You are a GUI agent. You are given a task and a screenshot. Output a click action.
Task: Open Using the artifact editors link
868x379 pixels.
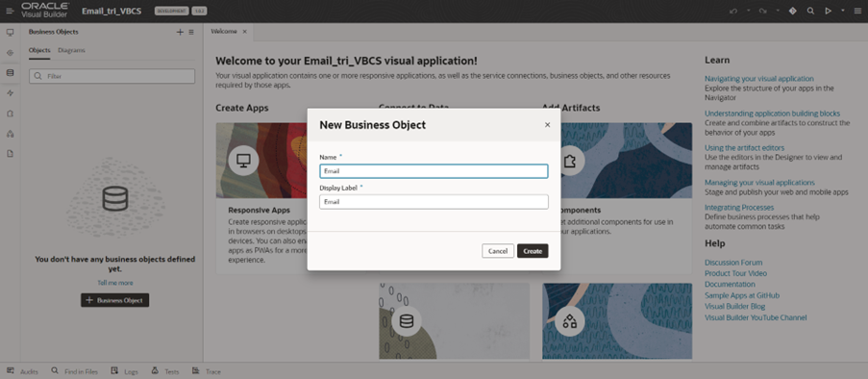[x=745, y=148]
